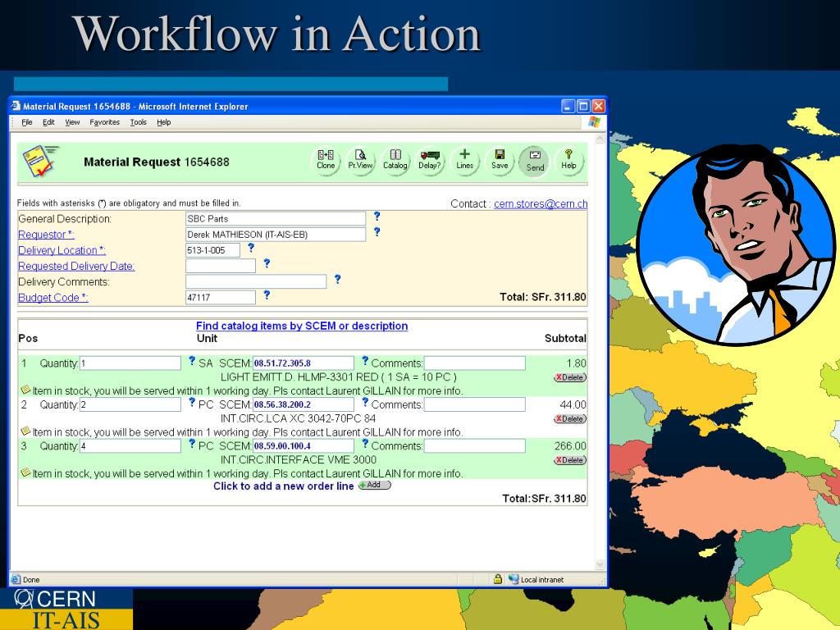
Task: Follow Find catalog items by SCEM link
Action: coord(302,326)
